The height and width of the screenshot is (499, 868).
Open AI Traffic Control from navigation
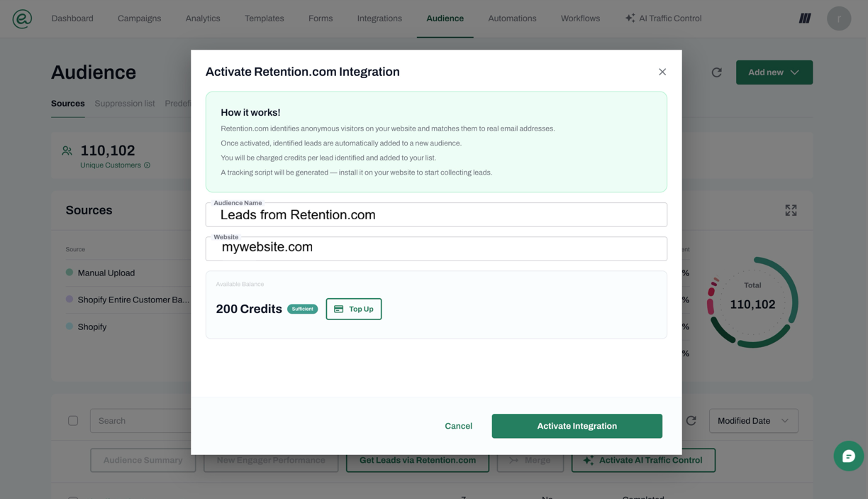[663, 18]
